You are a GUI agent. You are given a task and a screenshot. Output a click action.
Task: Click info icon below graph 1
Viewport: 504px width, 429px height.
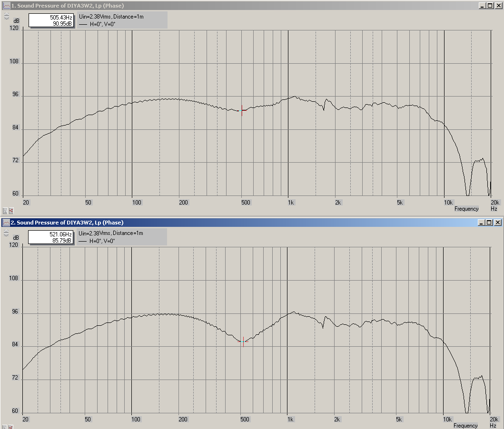[5, 211]
